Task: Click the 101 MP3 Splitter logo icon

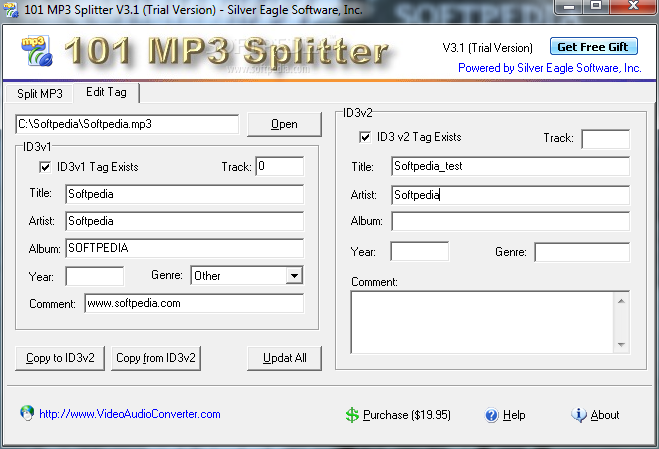Action: [37, 51]
